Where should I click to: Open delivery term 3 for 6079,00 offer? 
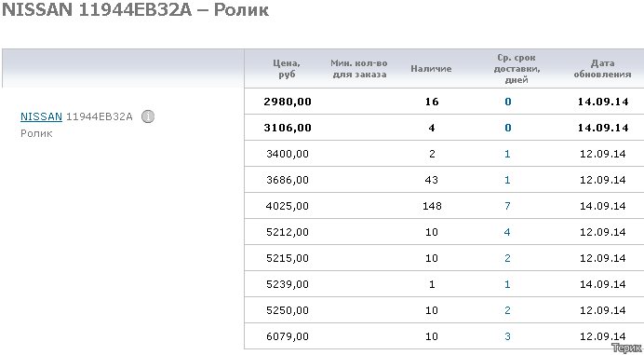[x=507, y=336]
